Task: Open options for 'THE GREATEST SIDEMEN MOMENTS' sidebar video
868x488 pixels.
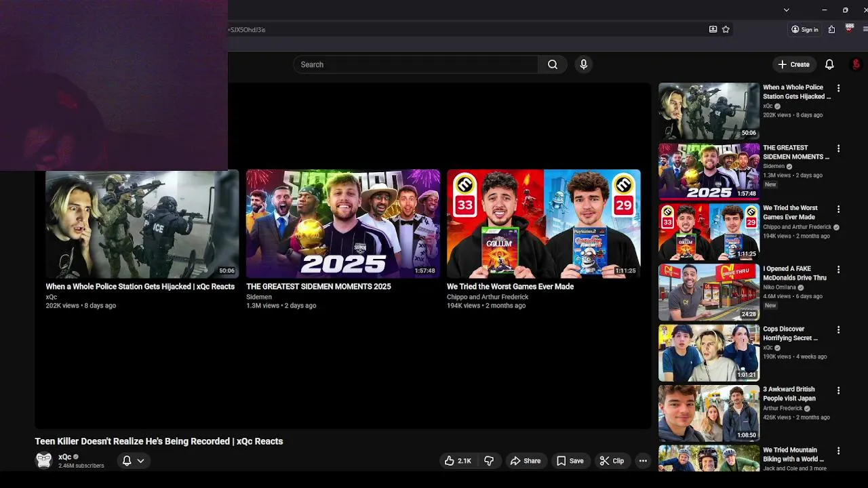Action: [838, 148]
